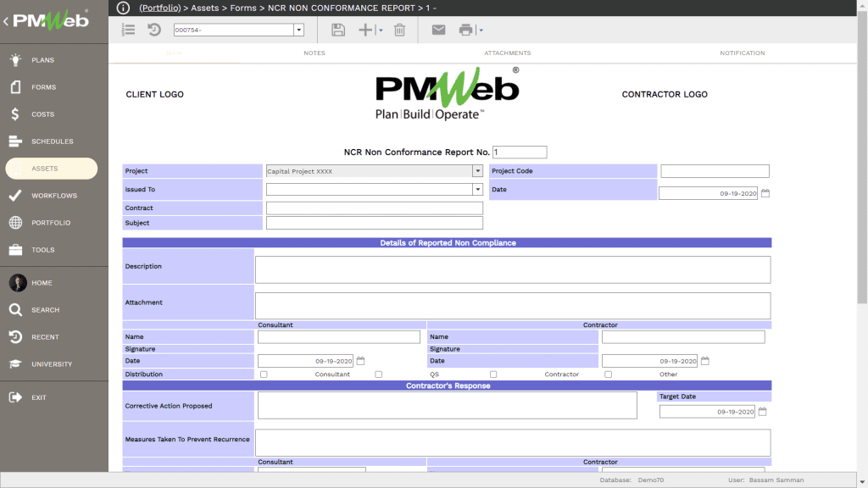Open the University graduation cap icon
Viewport: 868px width, 488px height.
point(15,364)
